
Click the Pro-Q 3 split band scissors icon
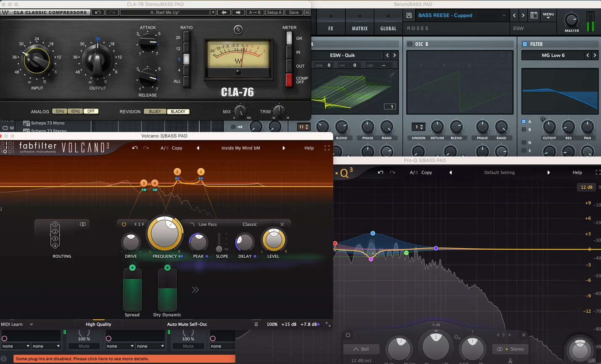[x=510, y=361]
